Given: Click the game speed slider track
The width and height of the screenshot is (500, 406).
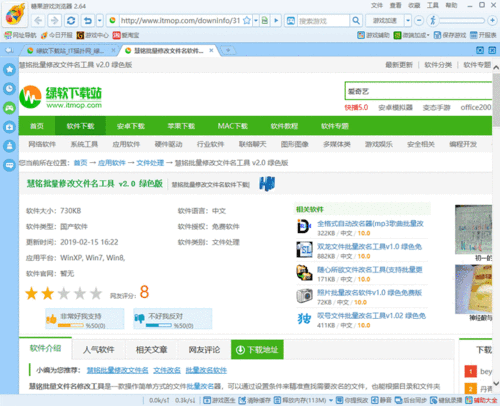Looking at the screenshot, I should coord(462,21).
